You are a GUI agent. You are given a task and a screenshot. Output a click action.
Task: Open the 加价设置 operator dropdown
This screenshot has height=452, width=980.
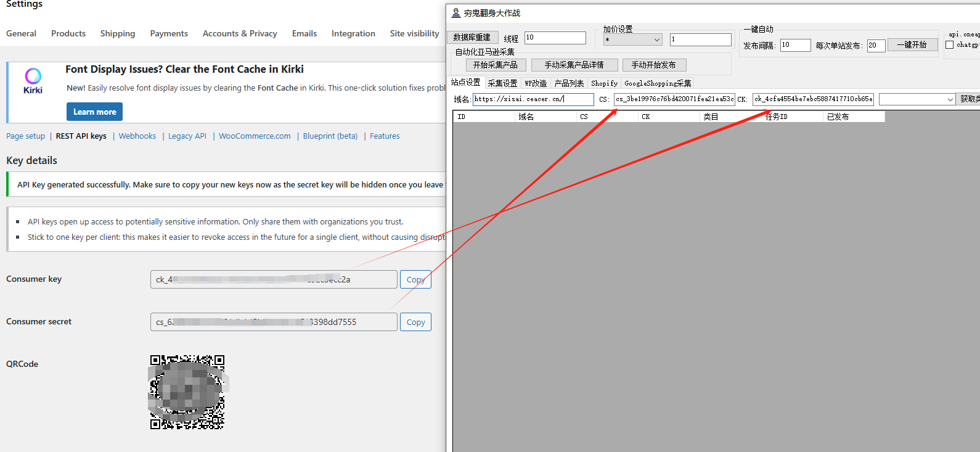633,39
